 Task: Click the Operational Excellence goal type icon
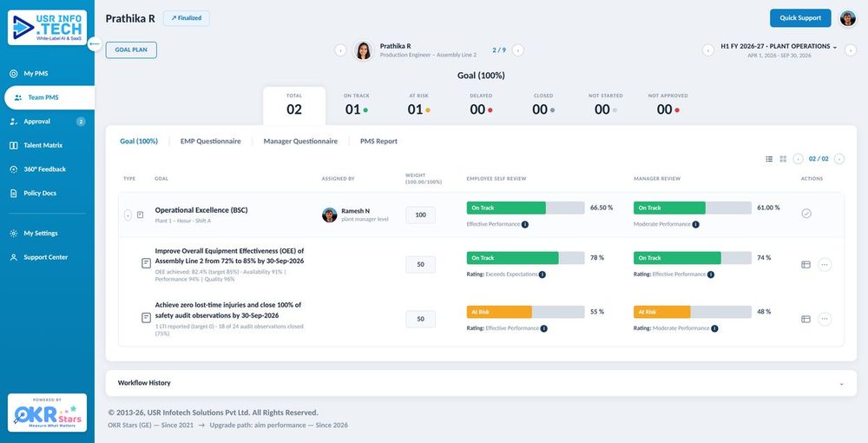[140, 215]
